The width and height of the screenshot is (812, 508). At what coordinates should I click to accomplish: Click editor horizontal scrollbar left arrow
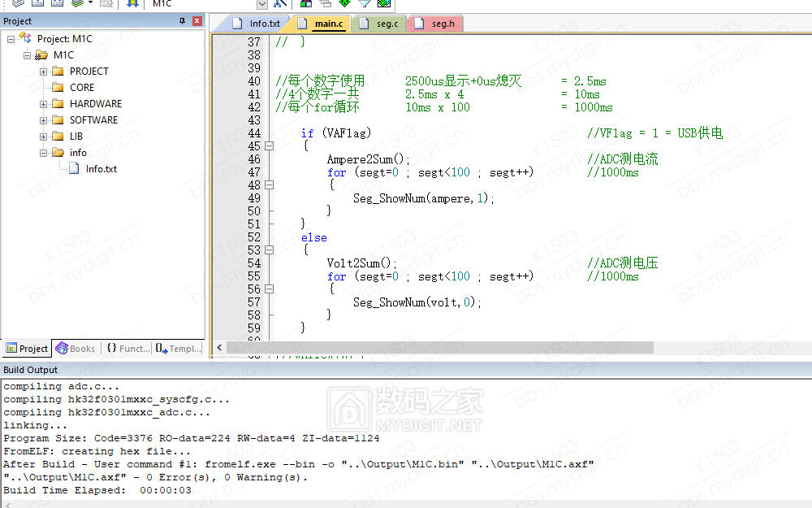pyautogui.click(x=219, y=347)
